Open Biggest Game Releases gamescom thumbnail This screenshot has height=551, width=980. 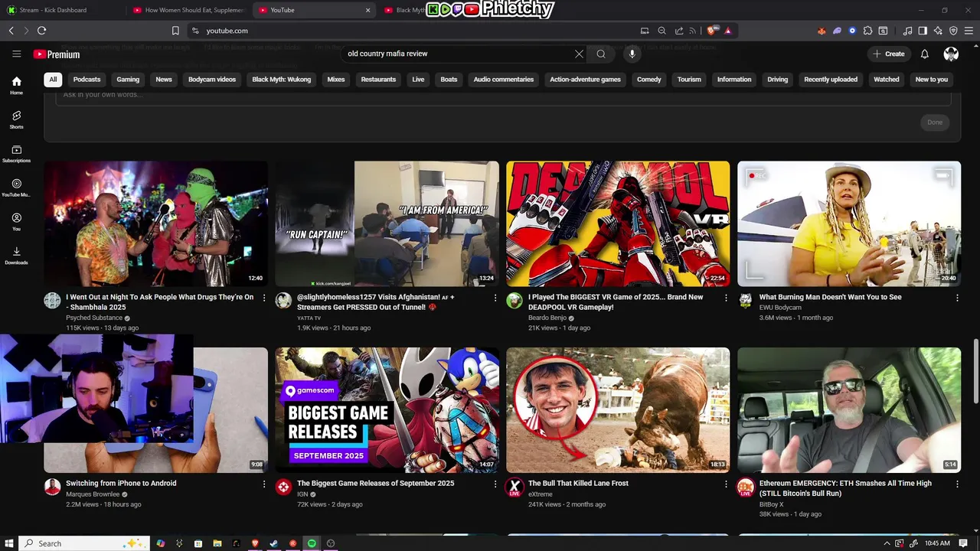387,410
